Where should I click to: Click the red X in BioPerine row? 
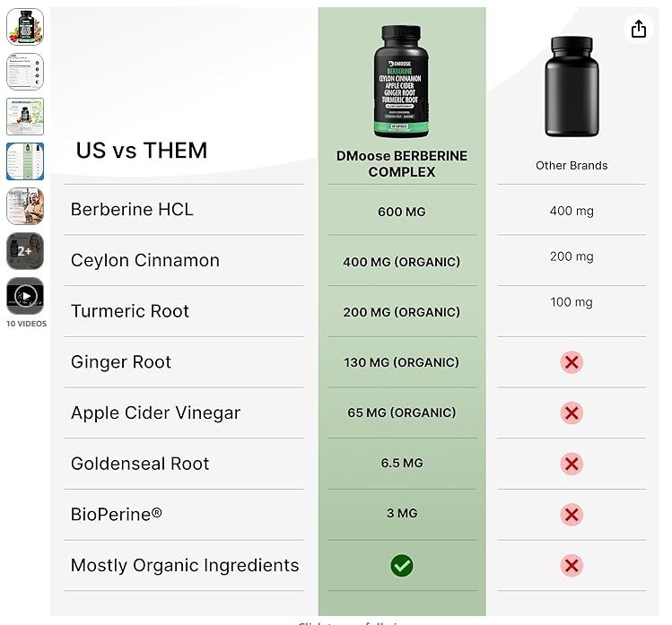(x=572, y=515)
